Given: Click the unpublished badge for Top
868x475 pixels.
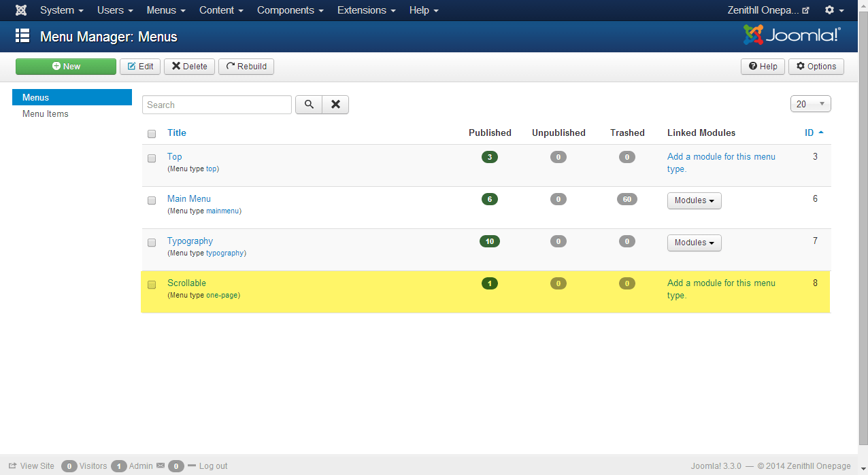Looking at the screenshot, I should click(558, 157).
